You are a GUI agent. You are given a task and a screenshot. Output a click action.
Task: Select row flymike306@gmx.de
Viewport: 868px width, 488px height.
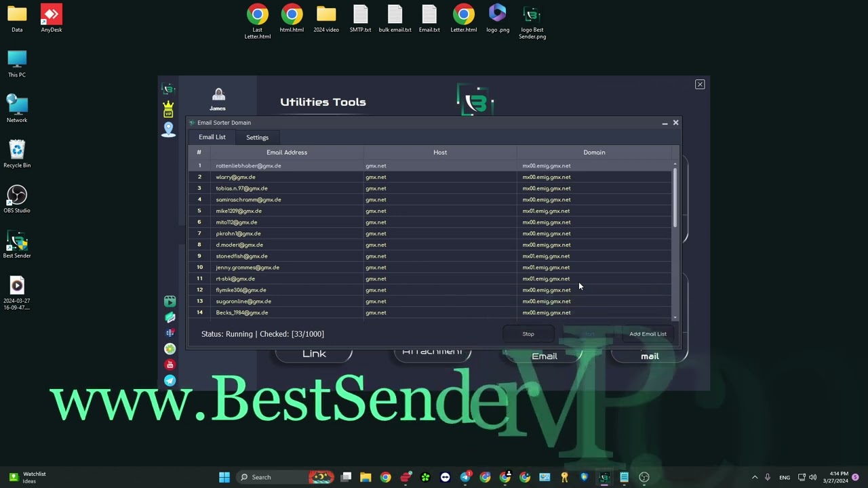tap(430, 290)
